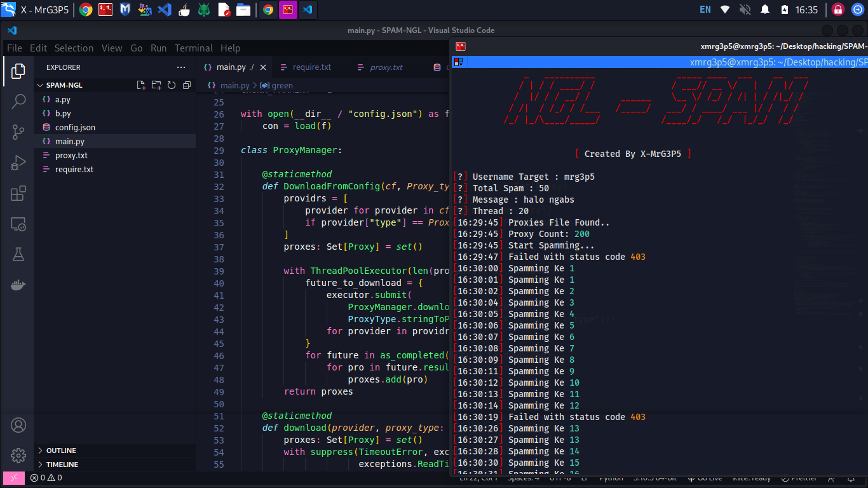
Task: Open the battery power indicator
Action: (785, 10)
